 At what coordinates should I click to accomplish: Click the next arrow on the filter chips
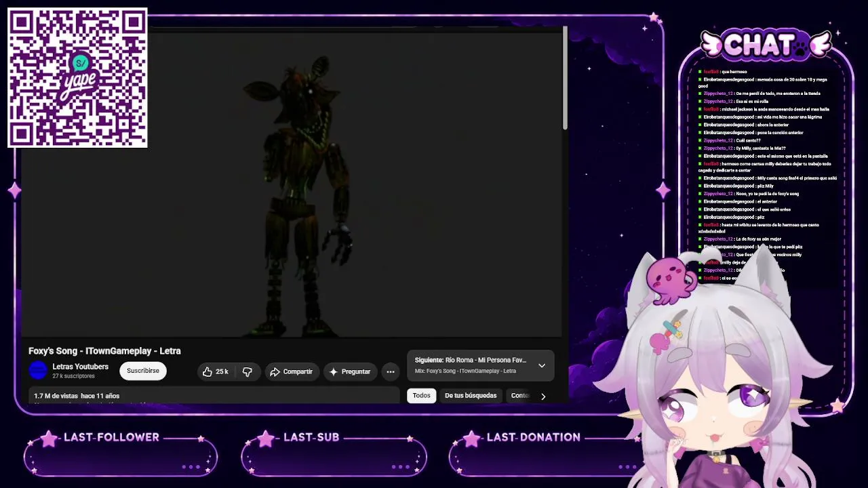(x=543, y=396)
